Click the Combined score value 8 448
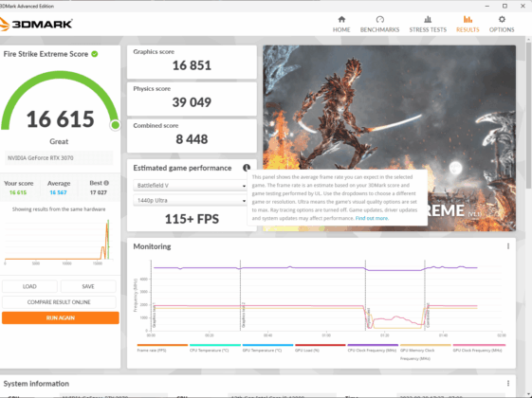This screenshot has width=532, height=398. [192, 139]
